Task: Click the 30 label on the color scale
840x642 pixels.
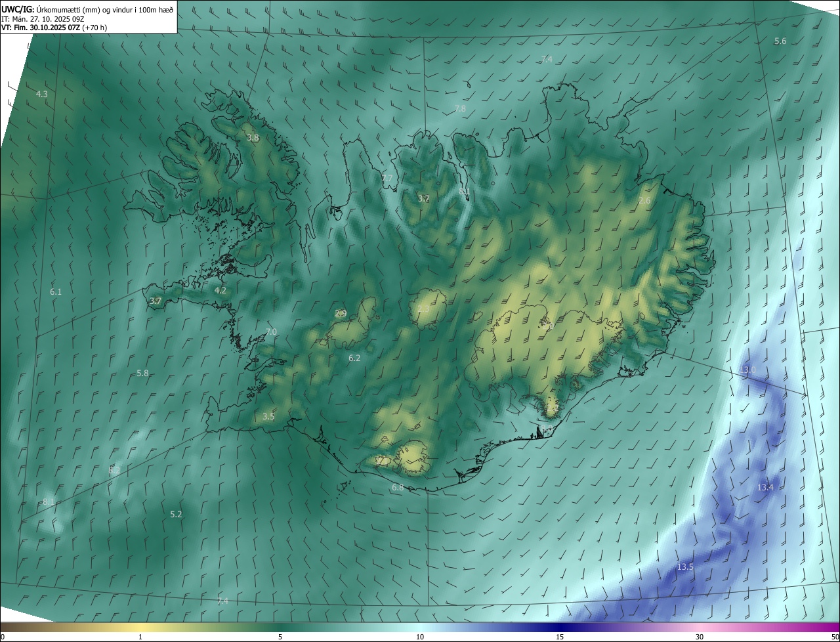Action: click(x=700, y=637)
